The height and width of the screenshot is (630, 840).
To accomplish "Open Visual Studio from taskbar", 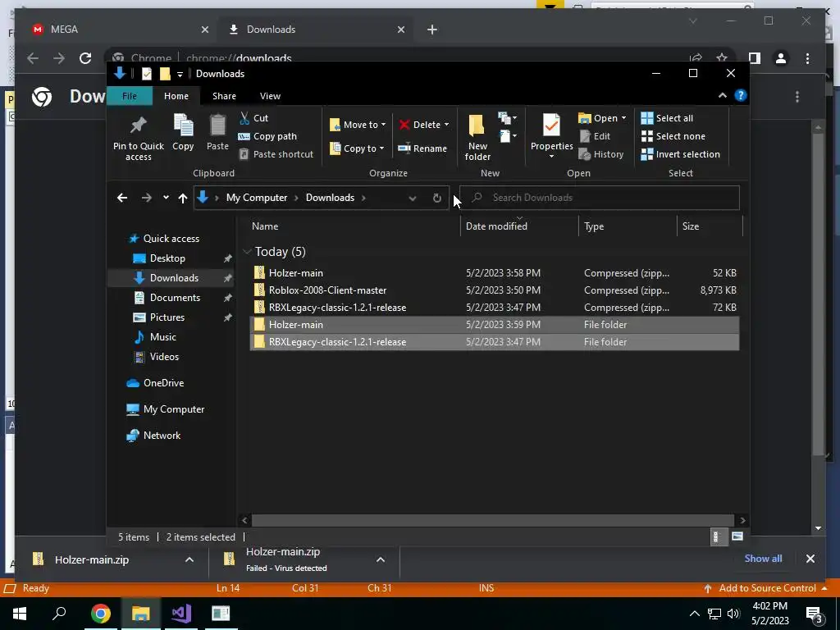I will [181, 613].
